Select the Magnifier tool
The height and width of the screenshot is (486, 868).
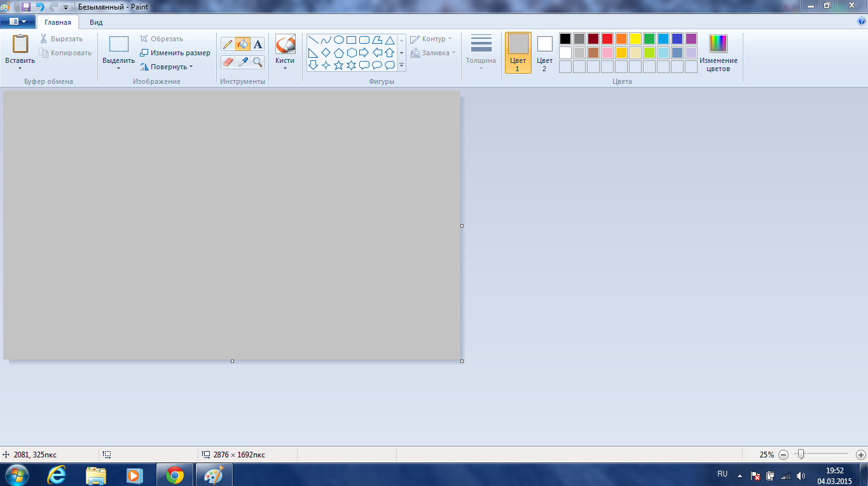[x=258, y=62]
